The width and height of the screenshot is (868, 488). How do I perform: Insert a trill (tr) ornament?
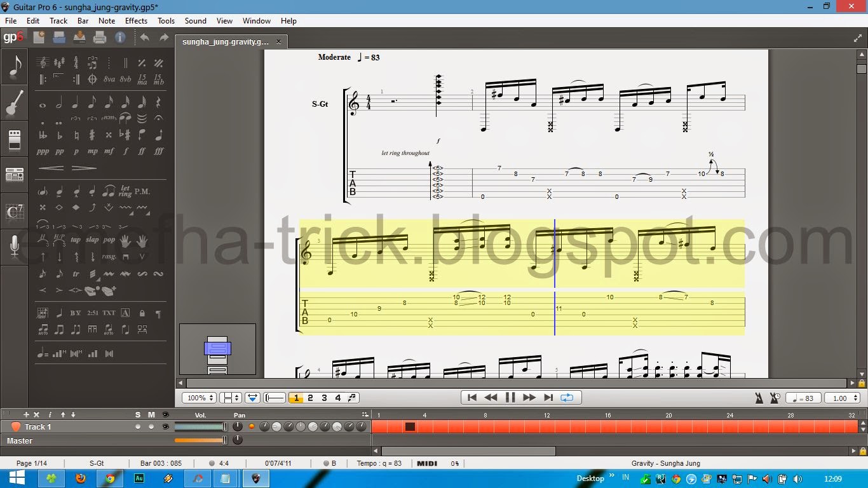[x=76, y=274]
